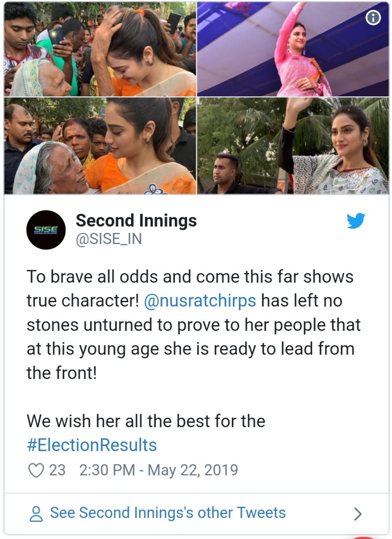
Task: Click the tweet text starting "To brave all odds"
Action: tap(193, 325)
